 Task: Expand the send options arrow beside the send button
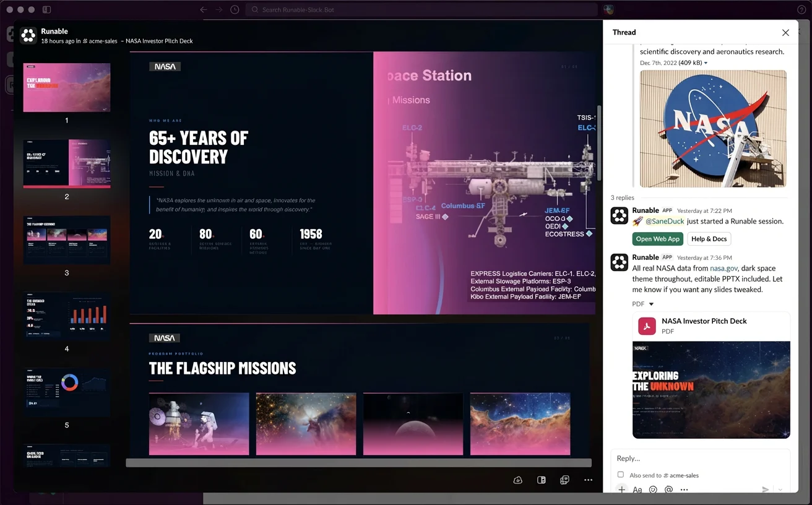pos(780,490)
